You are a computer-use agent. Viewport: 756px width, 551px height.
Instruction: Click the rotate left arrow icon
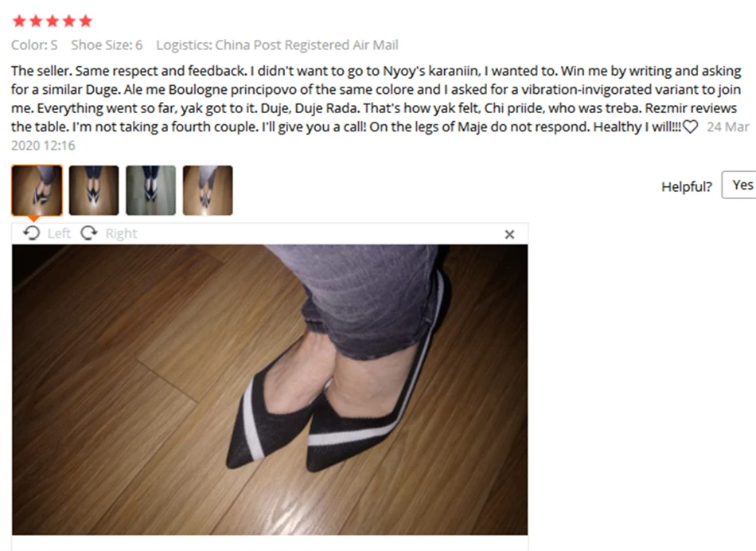(32, 233)
